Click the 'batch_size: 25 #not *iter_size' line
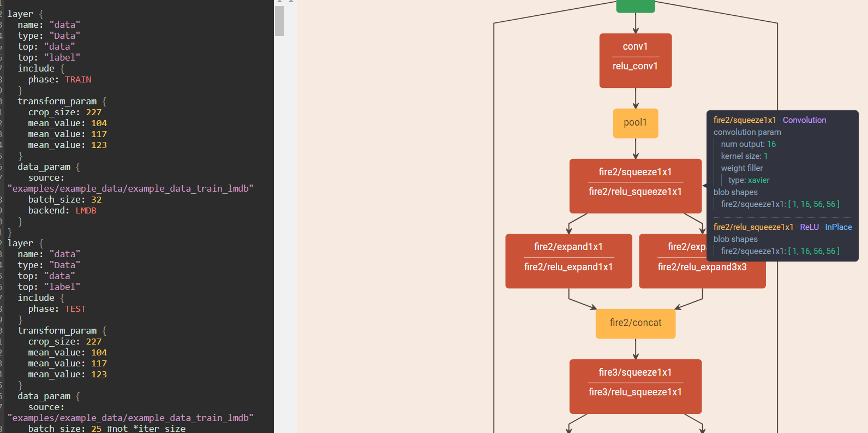Screen dimensions: 868x433 (106, 429)
